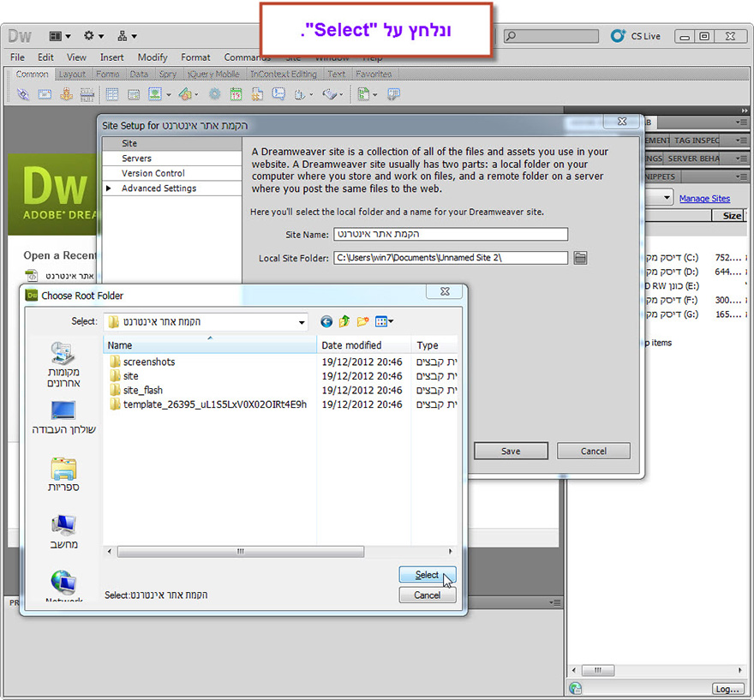Click the Size column header in Files panel
This screenshot has height=700, width=754.
coord(728,216)
